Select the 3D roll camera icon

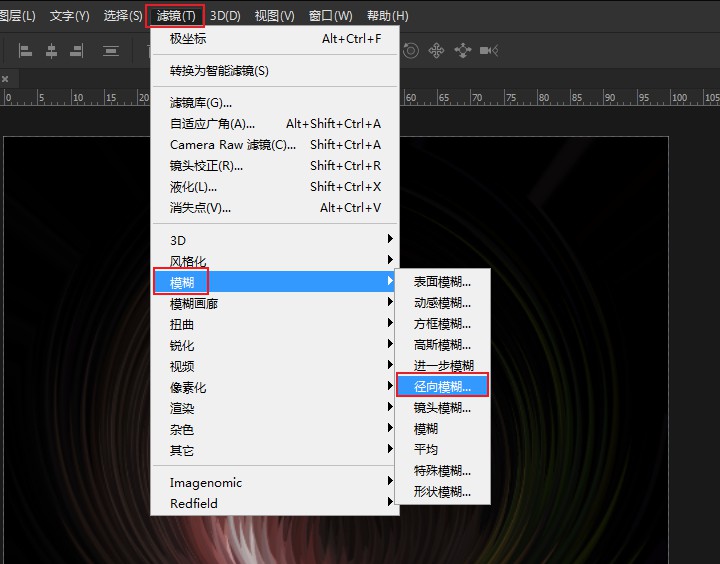pos(411,50)
